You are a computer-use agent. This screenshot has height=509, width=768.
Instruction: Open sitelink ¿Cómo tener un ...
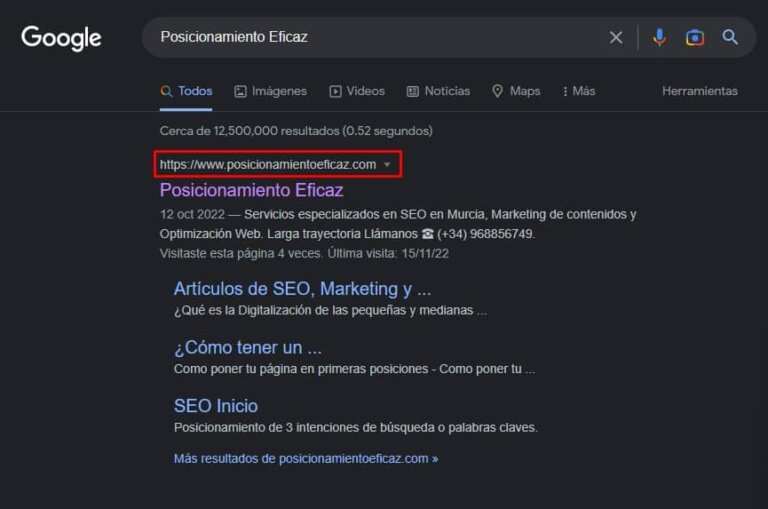(247, 347)
